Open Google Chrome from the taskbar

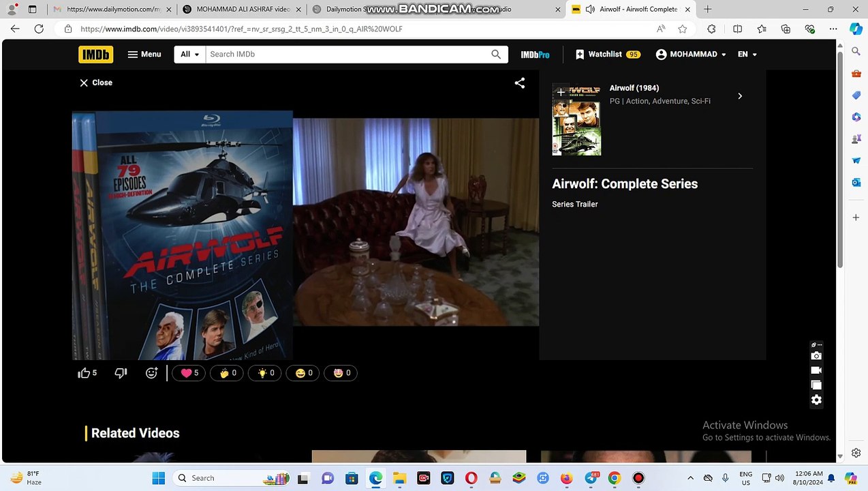(614, 478)
